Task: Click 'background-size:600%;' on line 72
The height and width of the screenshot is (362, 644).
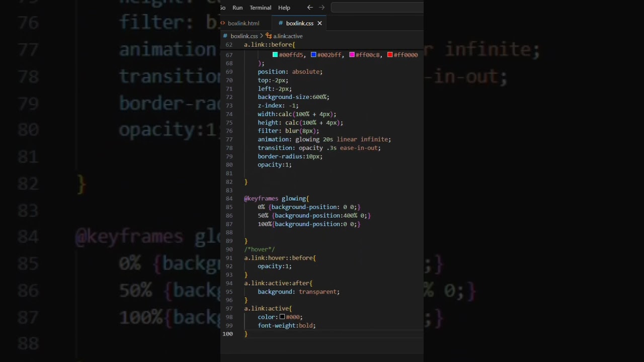Action: (294, 97)
